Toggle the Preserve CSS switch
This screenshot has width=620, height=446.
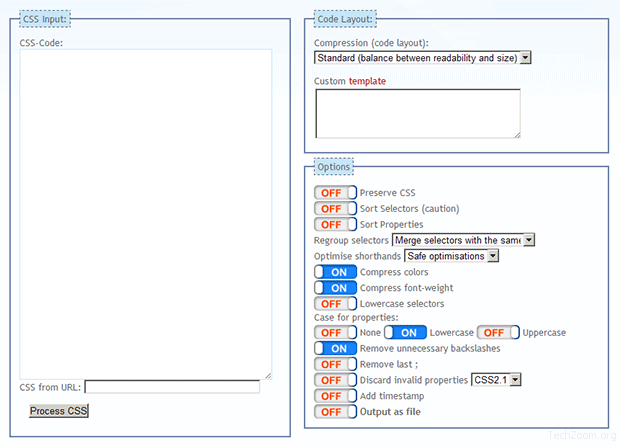coord(335,193)
